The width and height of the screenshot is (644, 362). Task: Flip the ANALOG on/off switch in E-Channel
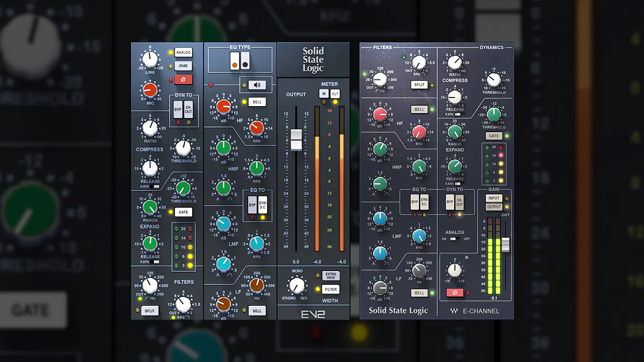[x=454, y=239]
